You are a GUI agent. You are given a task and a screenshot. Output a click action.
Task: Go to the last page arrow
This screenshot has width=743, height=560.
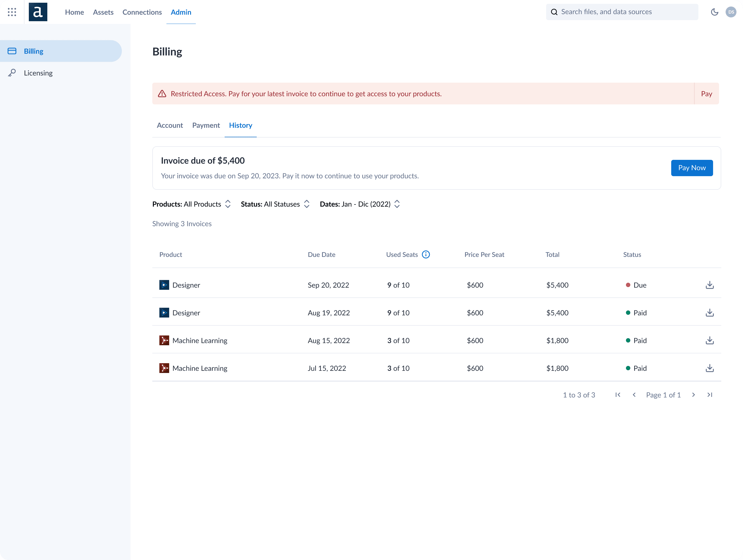coord(709,395)
